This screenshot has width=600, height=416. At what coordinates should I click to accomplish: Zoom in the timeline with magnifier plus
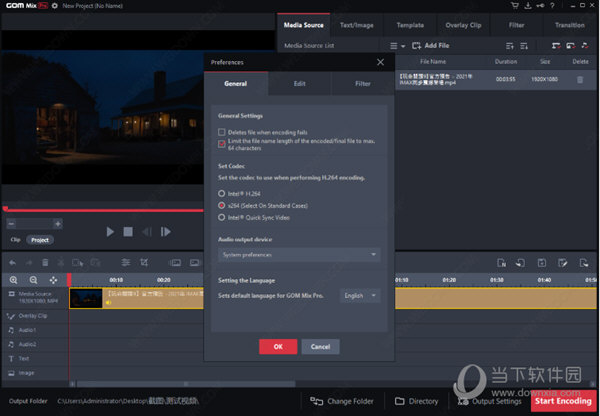point(14,279)
